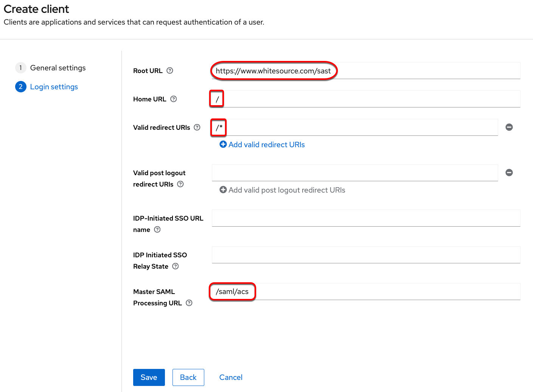Focus the Root URL input field
533x392 pixels.
[x=416, y=71]
